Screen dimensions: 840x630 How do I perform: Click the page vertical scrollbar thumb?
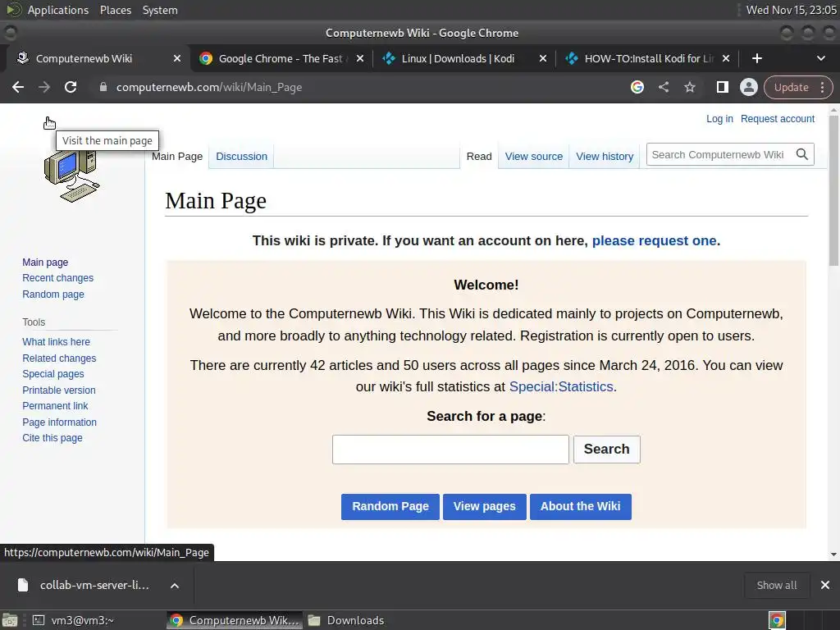tap(833, 190)
